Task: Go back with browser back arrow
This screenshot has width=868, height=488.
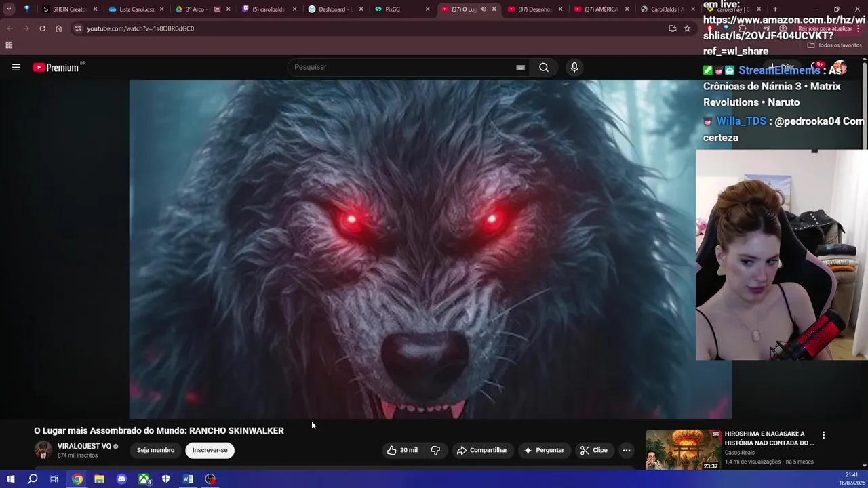Action: [9, 28]
